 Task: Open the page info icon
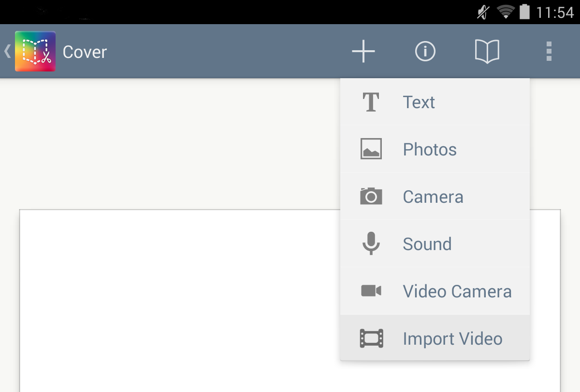[x=425, y=51]
